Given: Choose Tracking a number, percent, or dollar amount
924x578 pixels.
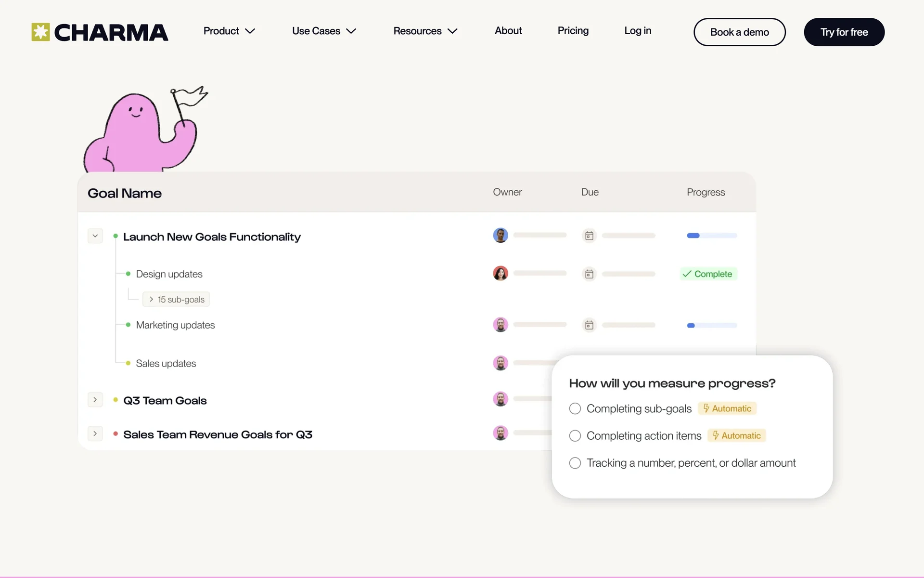Looking at the screenshot, I should 575,463.
